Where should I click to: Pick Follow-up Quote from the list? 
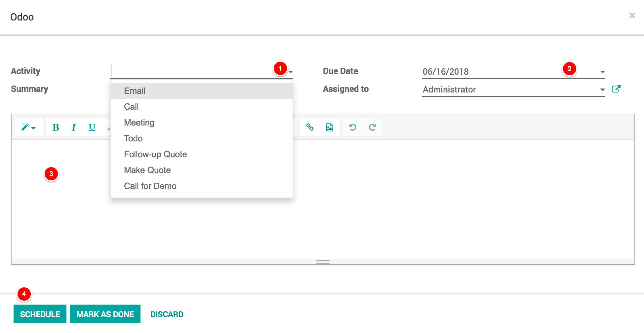[x=155, y=154]
